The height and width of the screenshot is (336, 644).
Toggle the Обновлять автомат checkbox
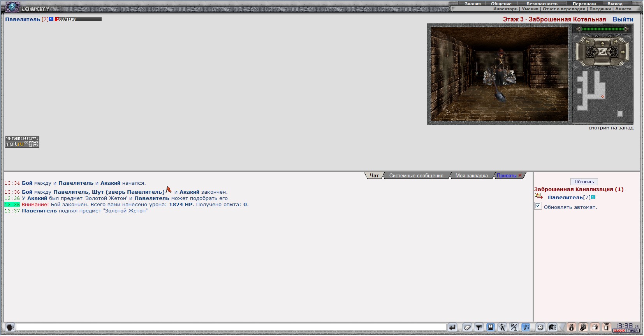538,206
